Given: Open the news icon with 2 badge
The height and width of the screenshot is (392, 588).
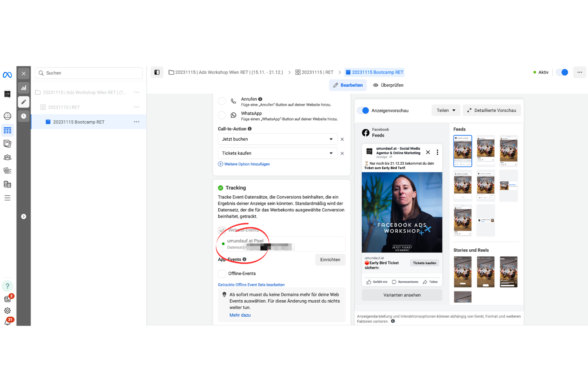Looking at the screenshot, I should pos(7,299).
